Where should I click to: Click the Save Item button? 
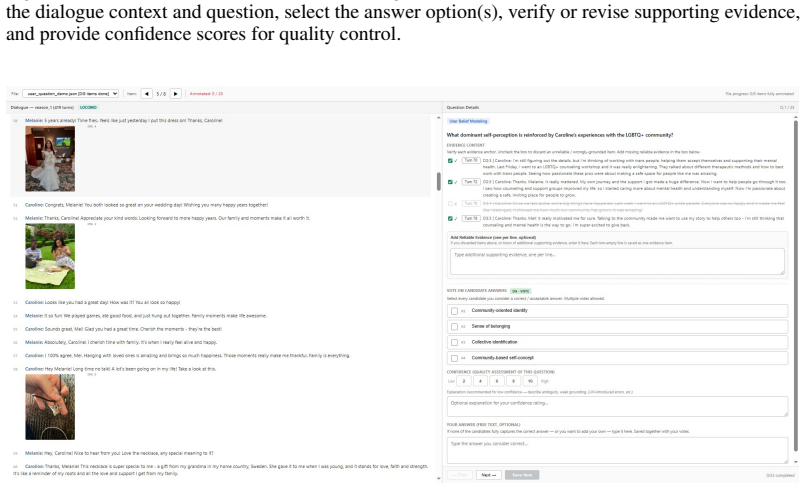[x=522, y=476]
